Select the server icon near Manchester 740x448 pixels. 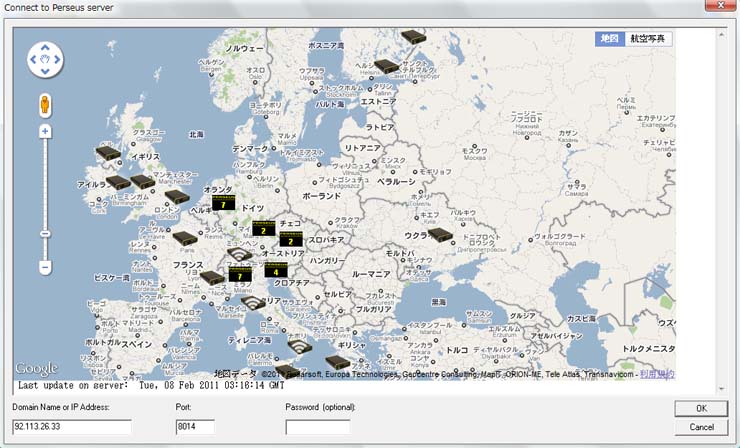coord(143,182)
